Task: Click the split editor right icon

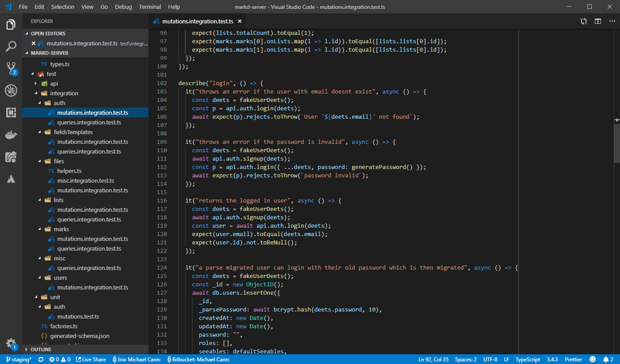Action: tap(598, 21)
